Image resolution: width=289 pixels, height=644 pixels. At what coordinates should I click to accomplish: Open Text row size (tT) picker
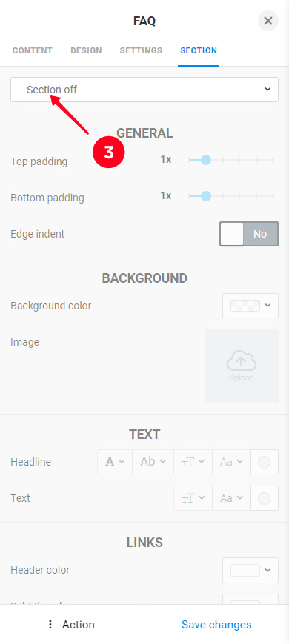point(193,498)
